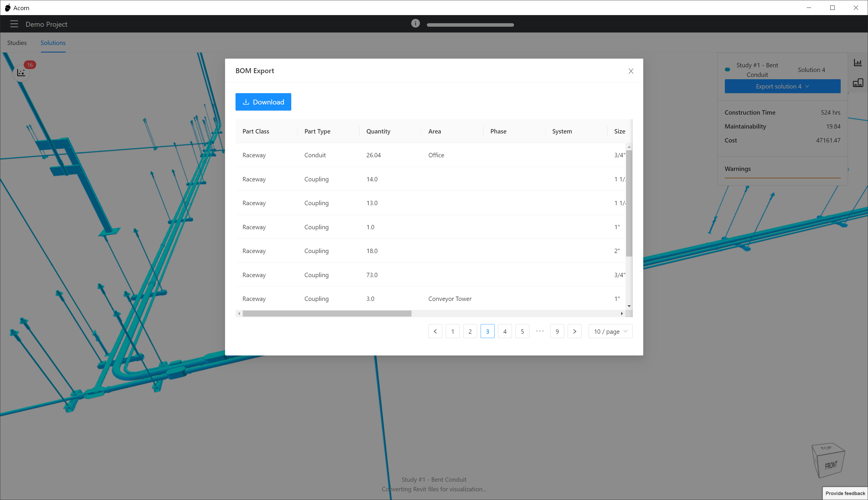Click table scroll up arrow
This screenshot has width=868, height=500.
point(629,147)
